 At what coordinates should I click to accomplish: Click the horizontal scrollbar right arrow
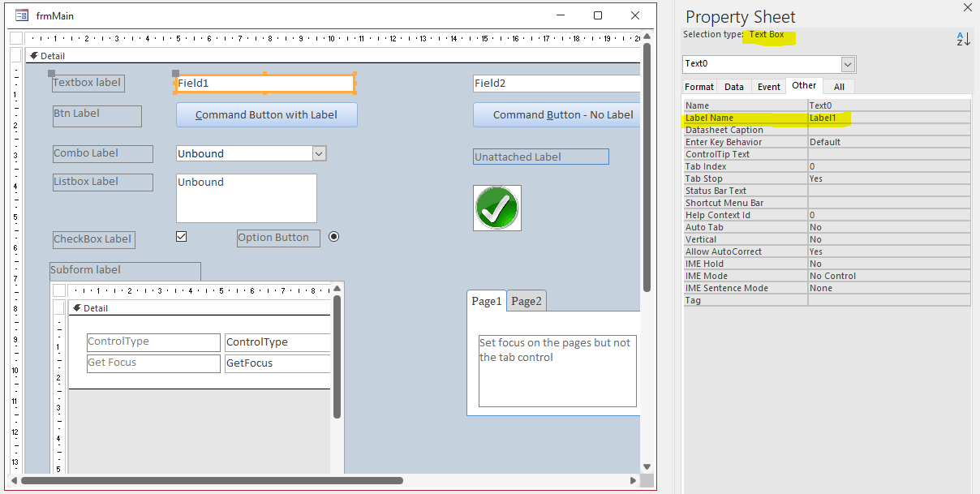[634, 479]
